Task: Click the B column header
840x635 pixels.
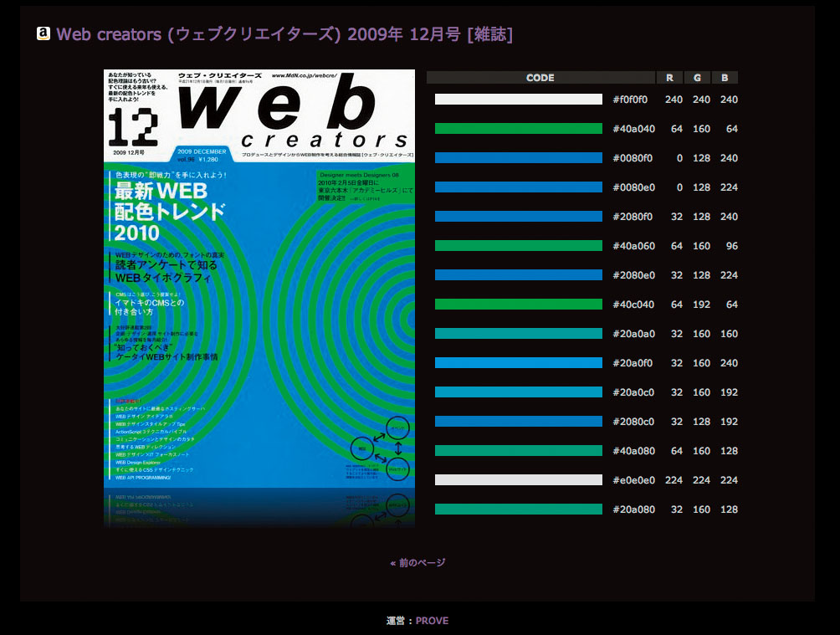Action: 723,77
